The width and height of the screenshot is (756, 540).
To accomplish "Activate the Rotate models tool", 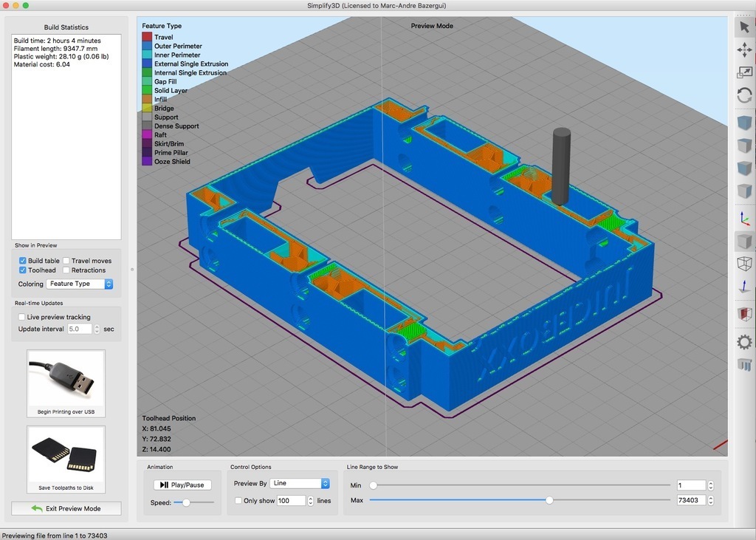I will tap(745, 95).
